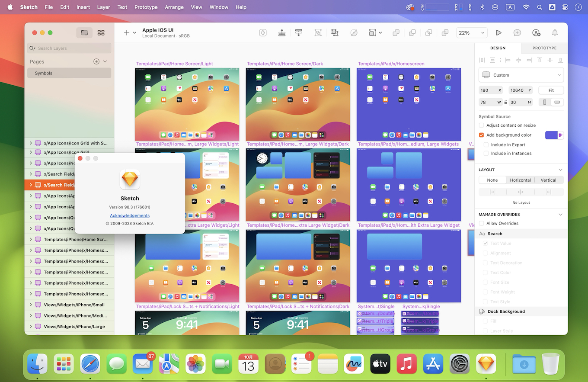Click the Union boolean operation icon
This screenshot has height=382, width=588.
pyautogui.click(x=396, y=33)
